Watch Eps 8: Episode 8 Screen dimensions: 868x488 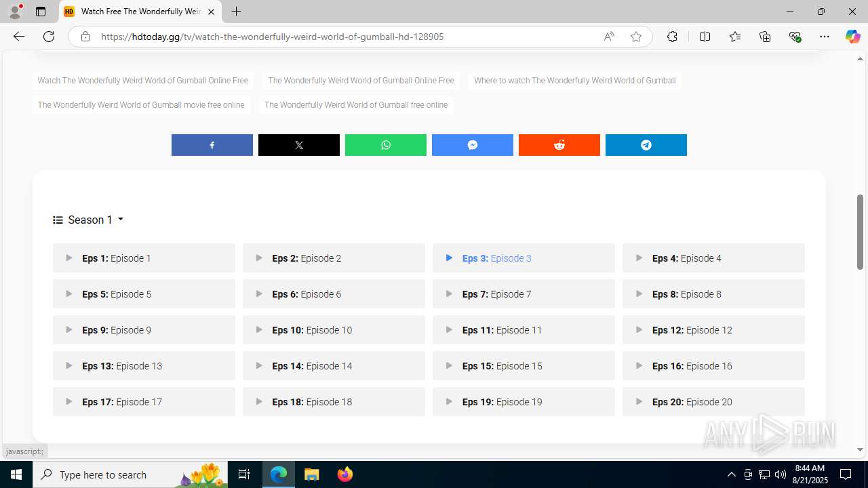pyautogui.click(x=713, y=294)
